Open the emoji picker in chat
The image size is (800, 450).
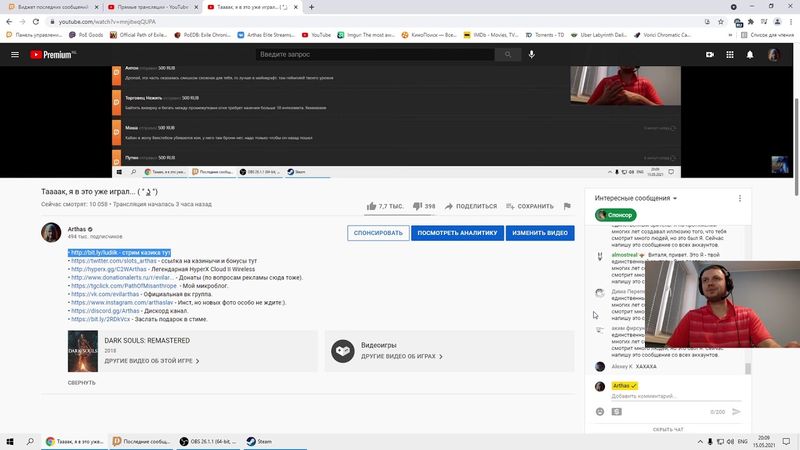(600, 411)
